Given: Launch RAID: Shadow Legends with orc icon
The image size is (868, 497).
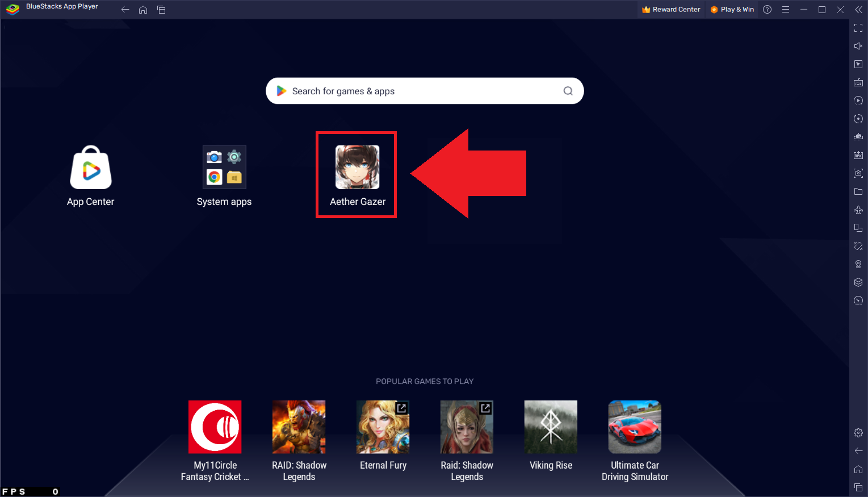Looking at the screenshot, I should [x=299, y=427].
